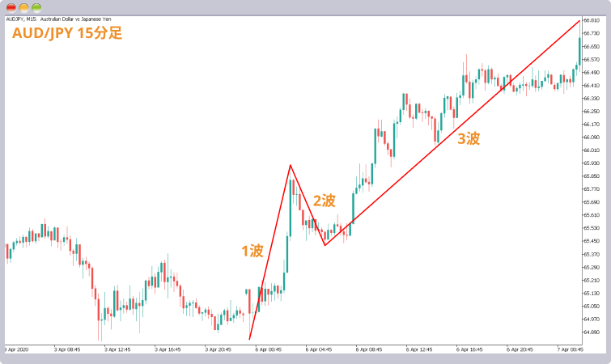Click the 6 Apr 12:45 time label
The height and width of the screenshot is (364, 611).
(419, 349)
